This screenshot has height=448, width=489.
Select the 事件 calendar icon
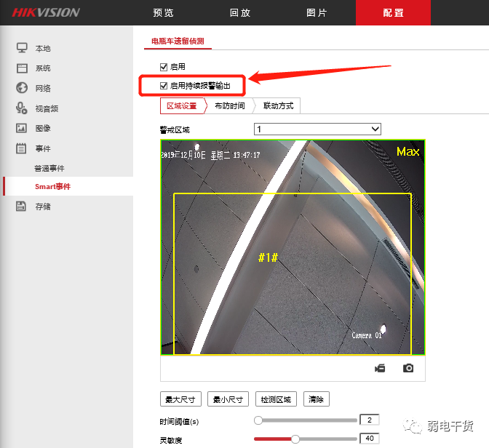pos(21,148)
